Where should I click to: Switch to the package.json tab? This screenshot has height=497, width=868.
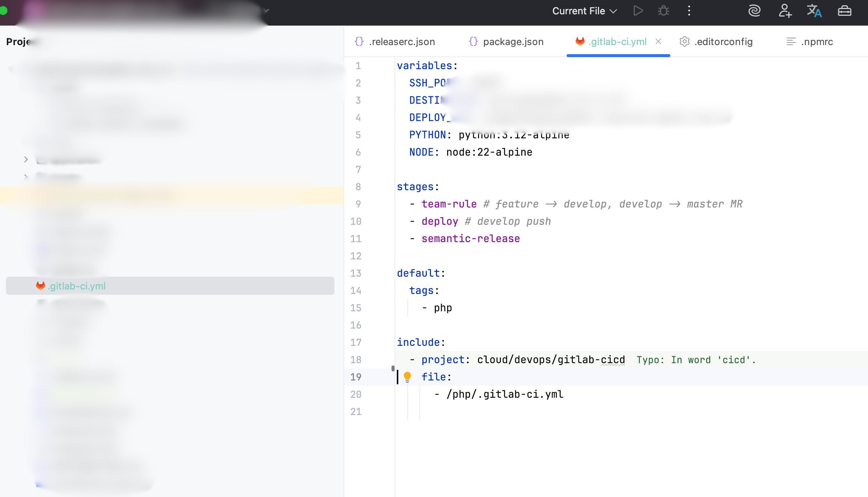coord(513,42)
